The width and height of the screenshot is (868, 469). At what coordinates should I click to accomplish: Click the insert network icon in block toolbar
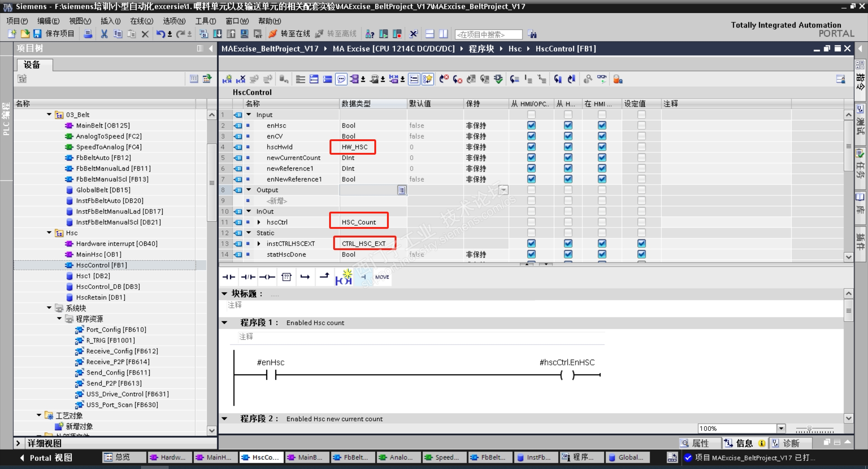[x=227, y=80]
